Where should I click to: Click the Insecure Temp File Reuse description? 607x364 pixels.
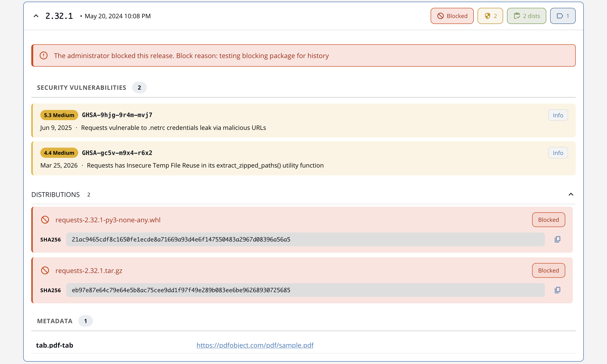pyautogui.click(x=205, y=166)
